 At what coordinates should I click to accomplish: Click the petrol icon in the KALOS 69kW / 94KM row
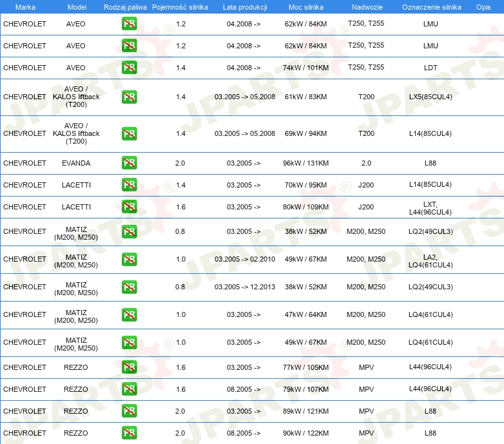(129, 133)
